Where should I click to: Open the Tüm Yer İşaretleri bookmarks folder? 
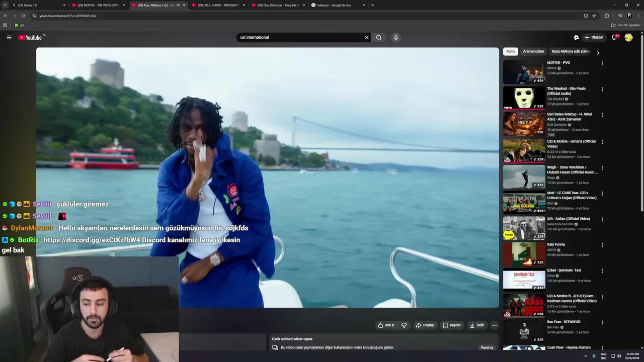[626, 25]
